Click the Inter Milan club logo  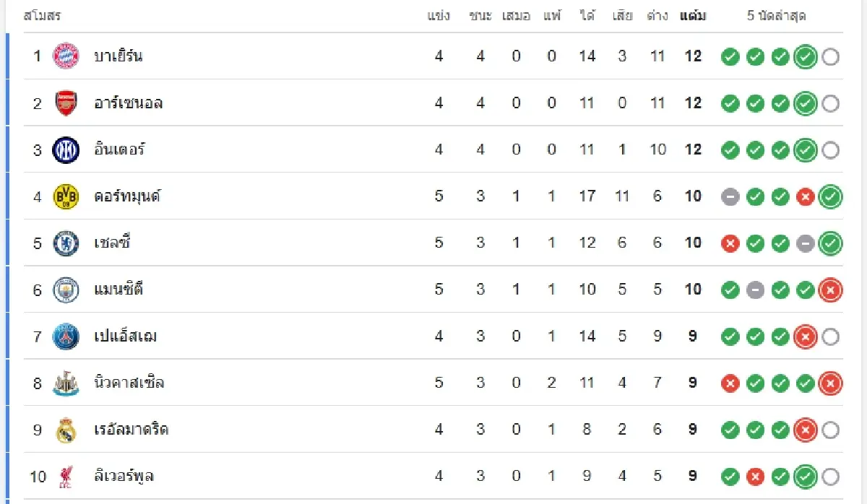point(66,150)
